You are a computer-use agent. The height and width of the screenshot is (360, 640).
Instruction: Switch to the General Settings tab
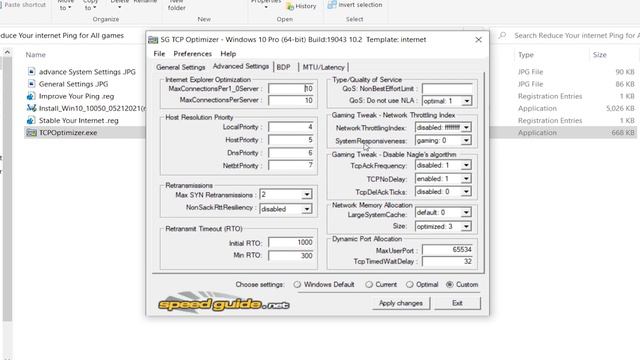pos(180,67)
